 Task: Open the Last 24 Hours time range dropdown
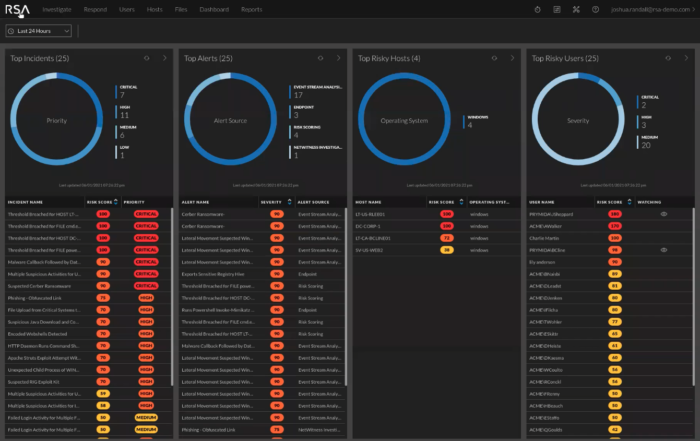(39, 31)
